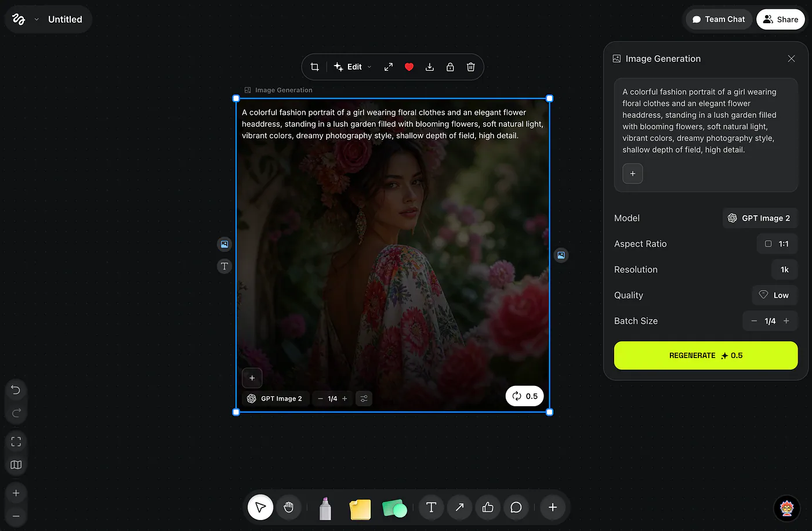Zoom in on the canvas
Viewport: 812px width, 531px height.
click(16, 493)
